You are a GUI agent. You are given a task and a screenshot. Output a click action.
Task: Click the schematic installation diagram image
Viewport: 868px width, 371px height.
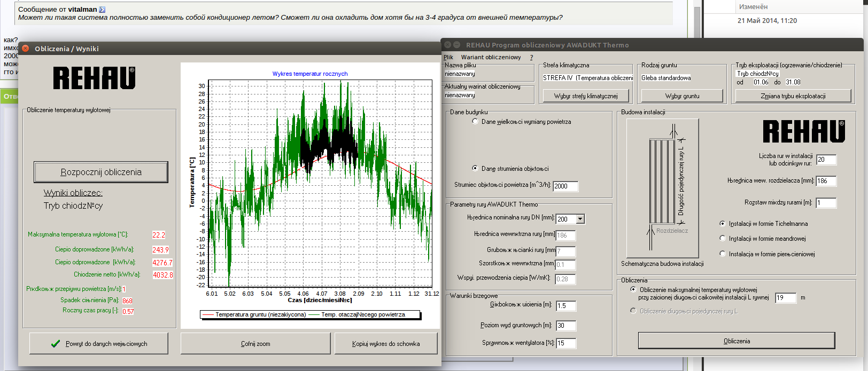[662, 188]
